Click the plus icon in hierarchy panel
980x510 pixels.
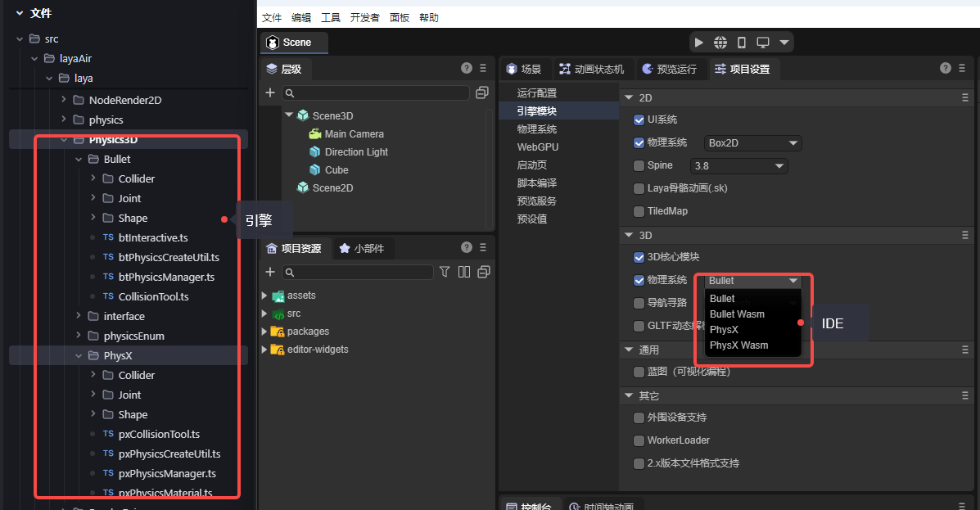pyautogui.click(x=270, y=93)
